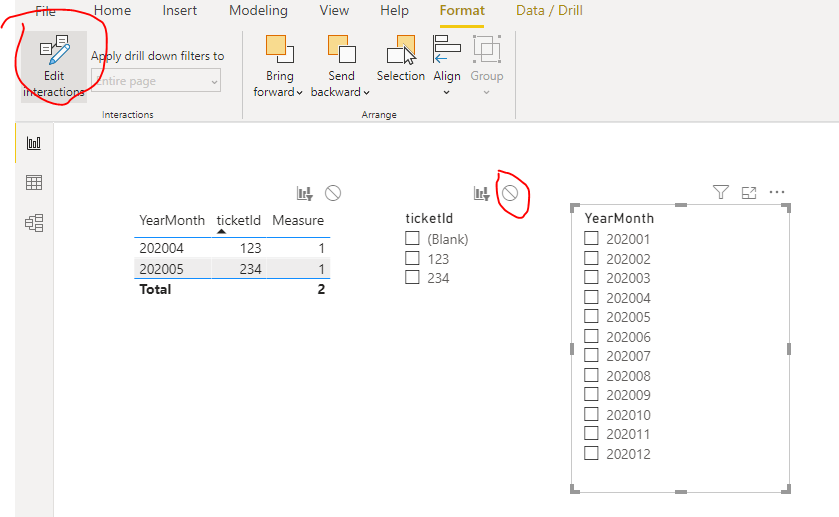Open the File menu
The width and height of the screenshot is (839, 517).
click(45, 11)
